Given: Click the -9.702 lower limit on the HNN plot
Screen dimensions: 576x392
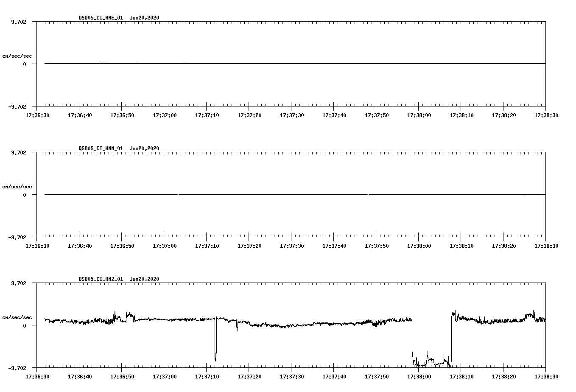Looking at the screenshot, I should point(17,237).
